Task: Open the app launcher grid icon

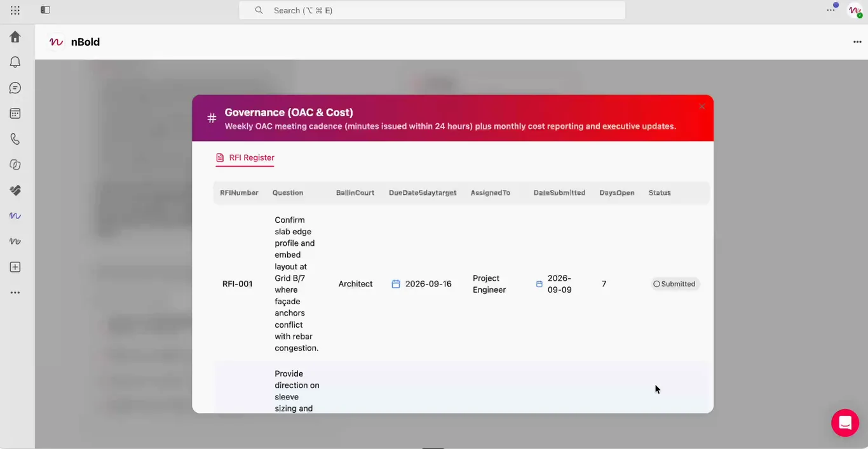Action: point(15,10)
